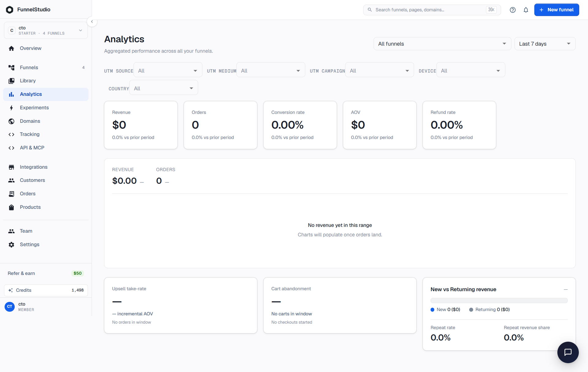Click Repeat revenue share 0.0% value
Viewport: 588px width, 372px height.
point(514,338)
